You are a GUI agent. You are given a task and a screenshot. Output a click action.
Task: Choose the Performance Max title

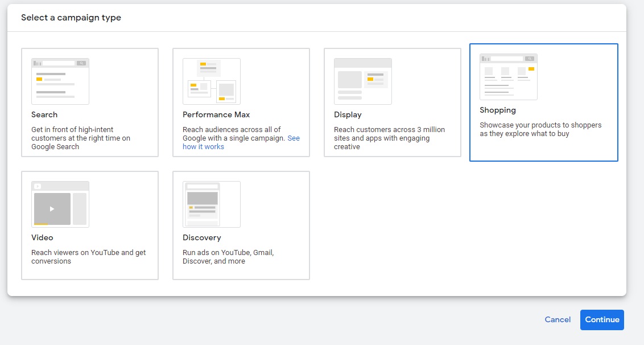click(x=216, y=115)
